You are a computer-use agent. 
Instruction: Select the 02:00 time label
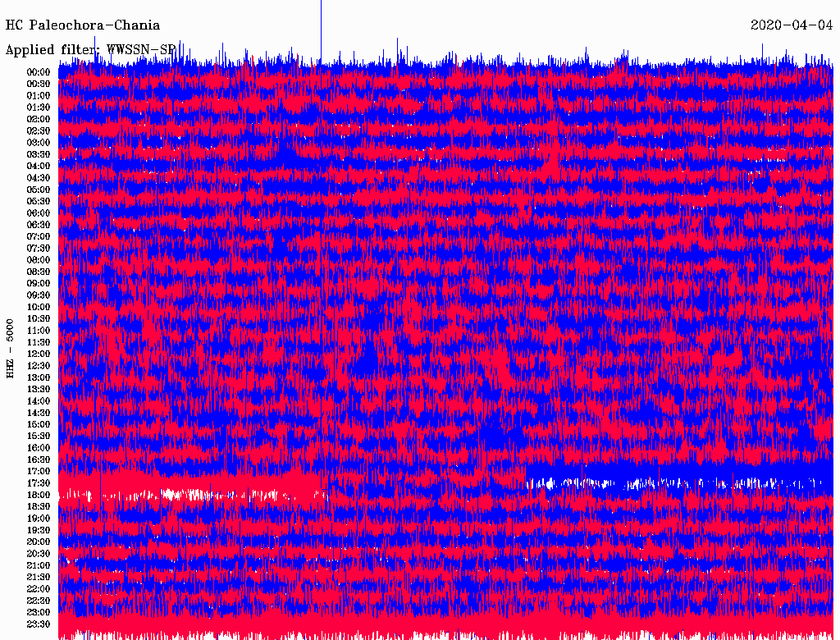pos(39,119)
